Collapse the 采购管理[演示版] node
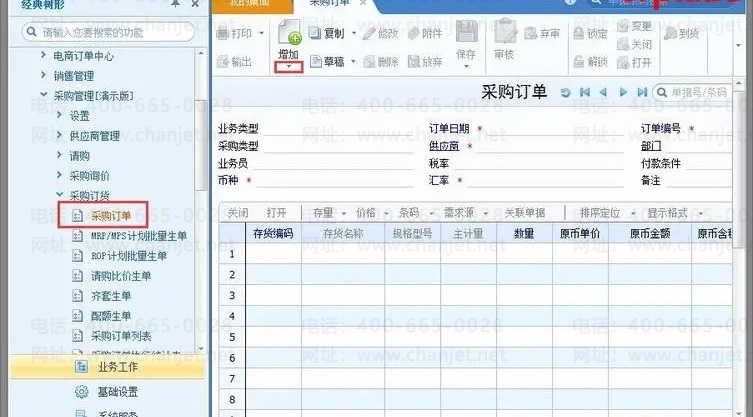Viewport: 753px width, 417px height. (x=44, y=95)
